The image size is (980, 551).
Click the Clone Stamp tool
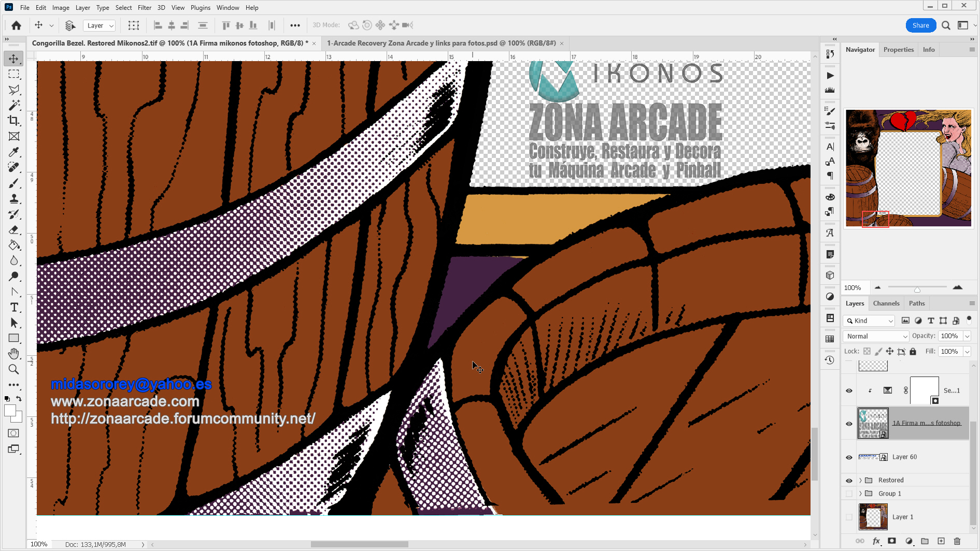14,198
